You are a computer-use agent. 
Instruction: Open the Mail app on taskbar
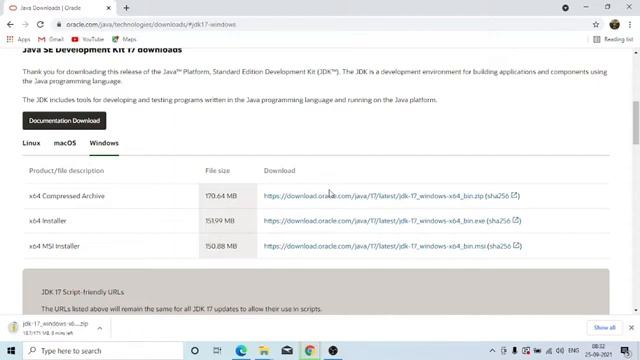click(x=287, y=351)
